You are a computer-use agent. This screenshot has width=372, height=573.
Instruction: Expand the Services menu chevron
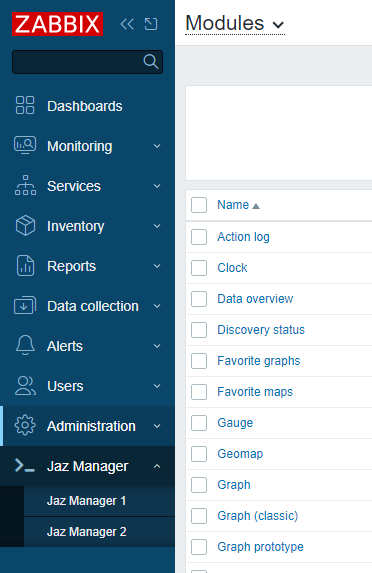(157, 186)
